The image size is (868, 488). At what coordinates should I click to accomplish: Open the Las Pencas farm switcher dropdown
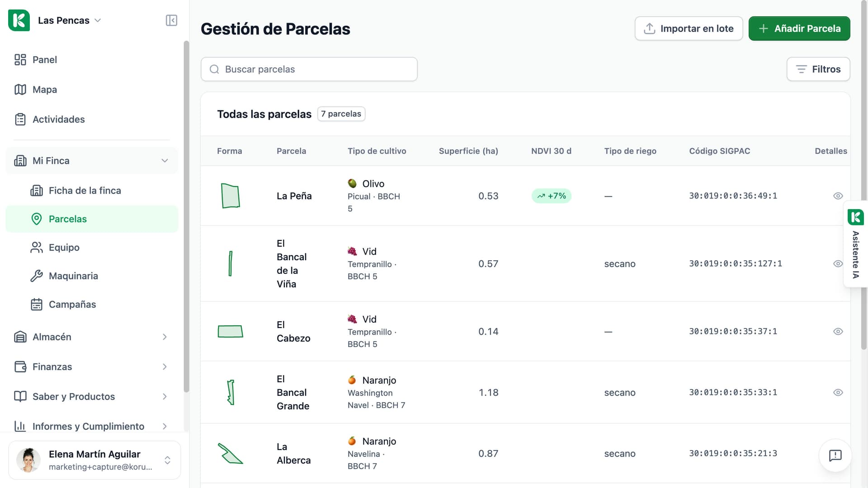70,20
